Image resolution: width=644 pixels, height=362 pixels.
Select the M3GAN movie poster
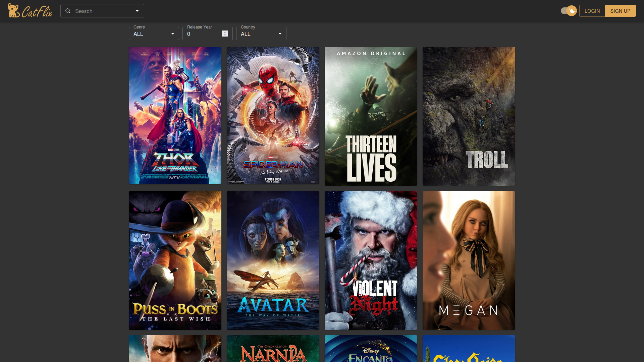(x=469, y=260)
